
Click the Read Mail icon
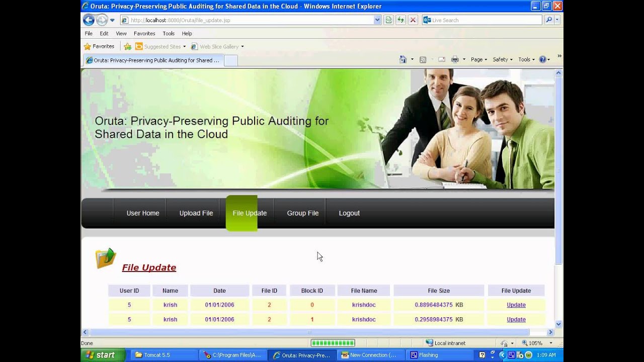click(x=442, y=59)
